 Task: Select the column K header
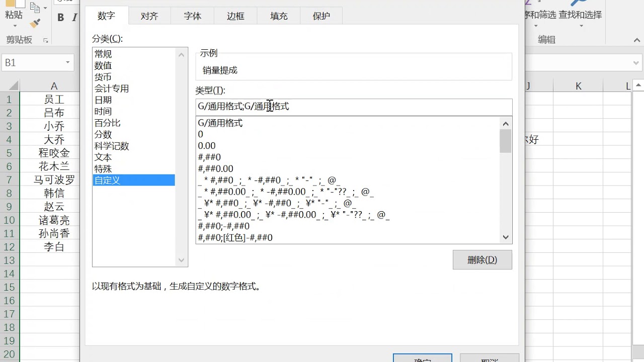[579, 86]
